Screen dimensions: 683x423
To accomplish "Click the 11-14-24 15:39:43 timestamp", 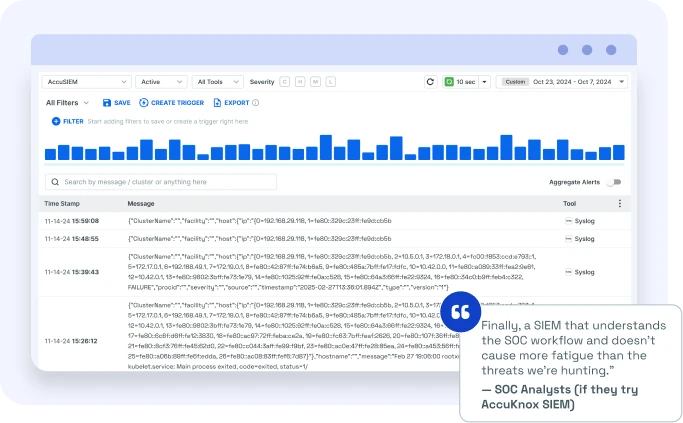I will (71, 272).
